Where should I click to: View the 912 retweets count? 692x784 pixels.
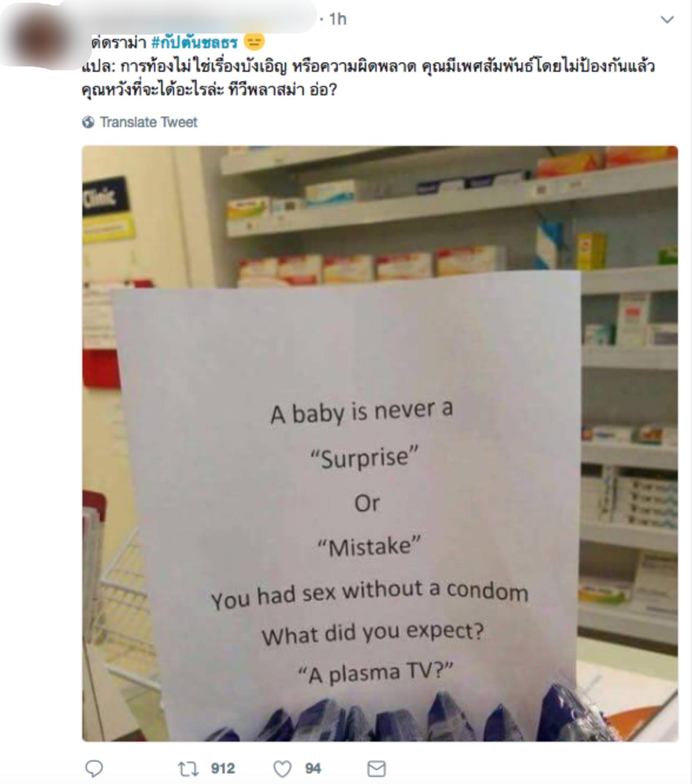coord(223,768)
